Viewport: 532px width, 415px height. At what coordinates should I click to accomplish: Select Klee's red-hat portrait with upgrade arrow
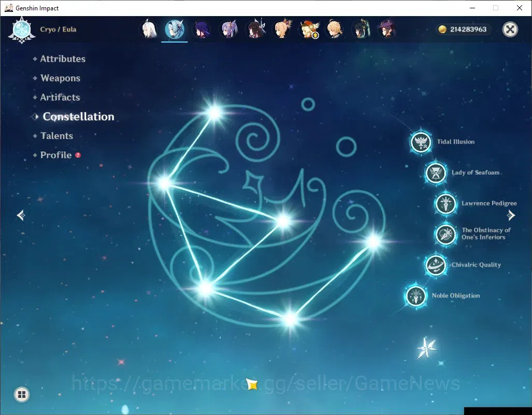click(309, 29)
